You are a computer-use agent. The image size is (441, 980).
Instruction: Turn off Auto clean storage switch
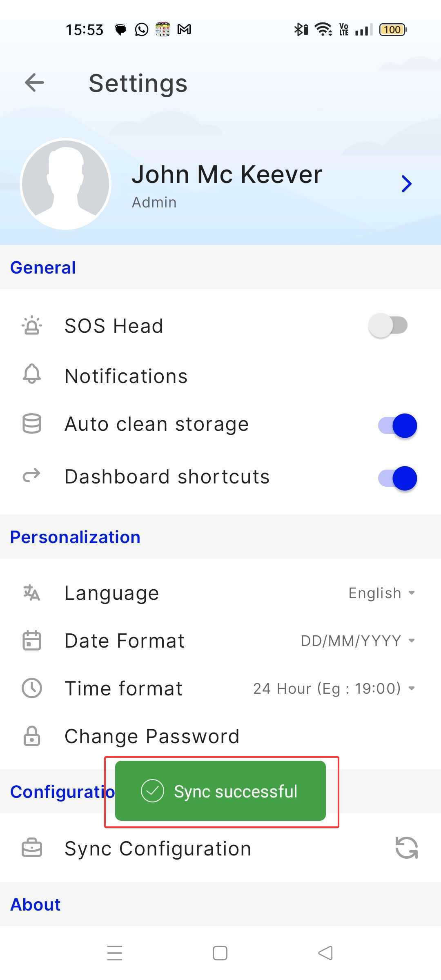[397, 425]
